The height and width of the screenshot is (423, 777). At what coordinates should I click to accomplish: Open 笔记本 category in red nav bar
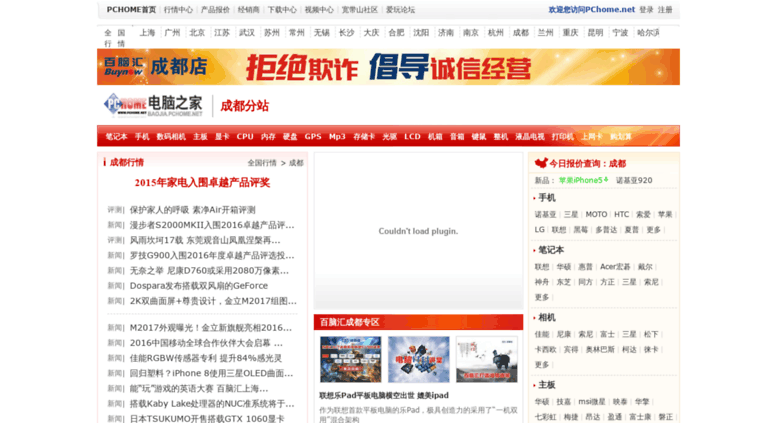(116, 137)
